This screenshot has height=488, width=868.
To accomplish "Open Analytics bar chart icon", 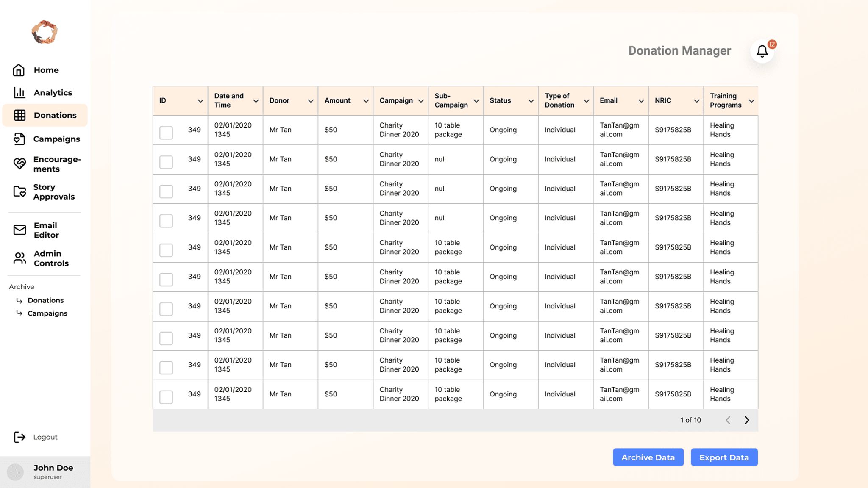I will pyautogui.click(x=19, y=92).
